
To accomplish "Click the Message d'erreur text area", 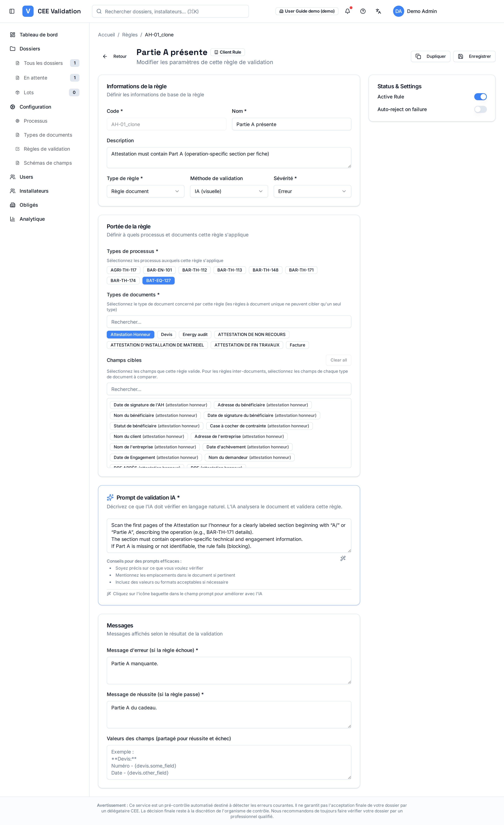I will pos(229,670).
